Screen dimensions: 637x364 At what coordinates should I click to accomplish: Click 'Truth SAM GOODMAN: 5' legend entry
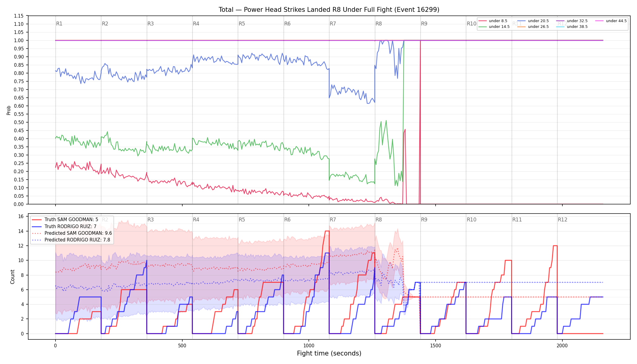pos(71,220)
